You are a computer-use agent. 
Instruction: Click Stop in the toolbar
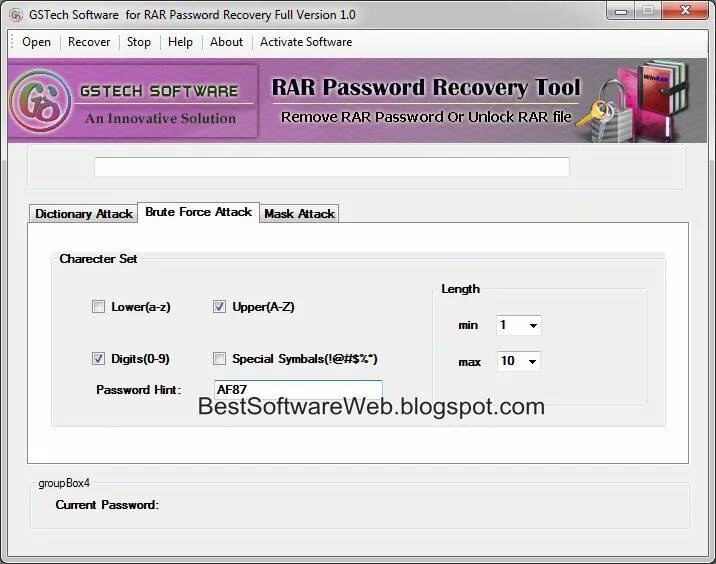(x=139, y=42)
